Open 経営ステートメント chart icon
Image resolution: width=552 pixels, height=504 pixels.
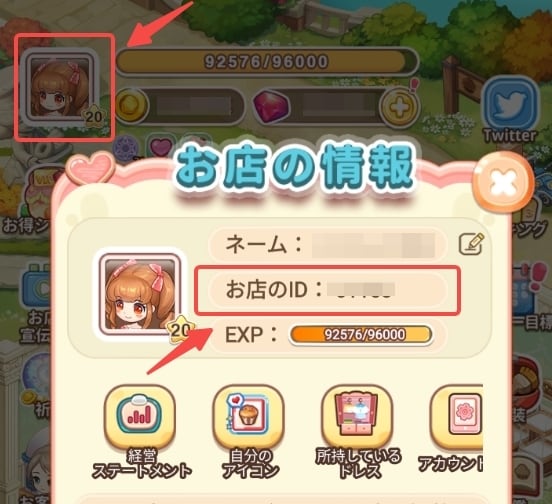click(x=140, y=416)
